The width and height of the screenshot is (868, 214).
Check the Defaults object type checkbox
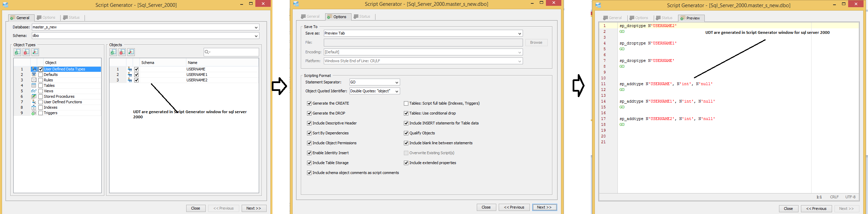(x=41, y=75)
